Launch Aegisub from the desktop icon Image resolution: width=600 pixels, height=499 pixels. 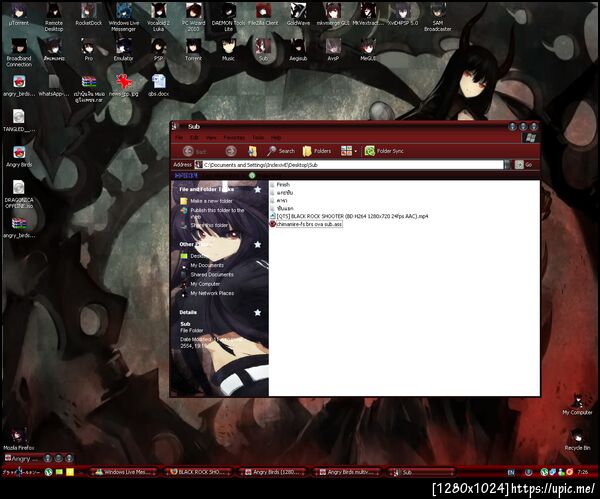[298, 50]
